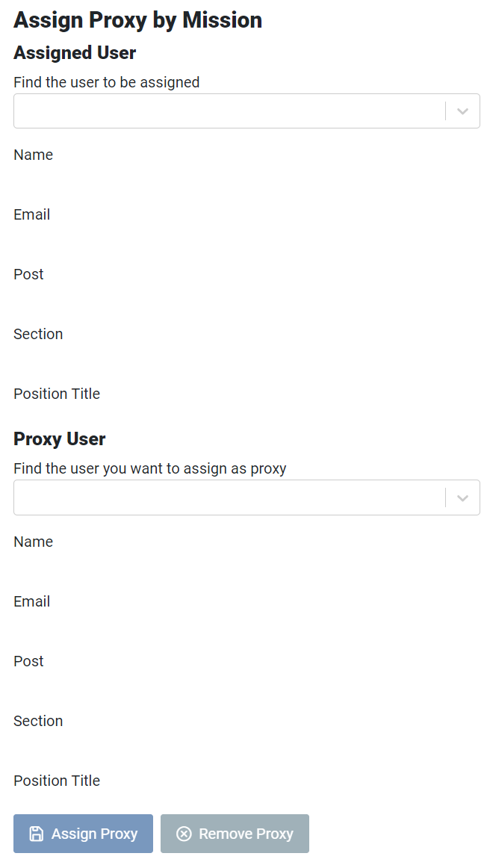The image size is (490, 868).
Task: Click the Email label under Proxy User
Action: point(31,602)
